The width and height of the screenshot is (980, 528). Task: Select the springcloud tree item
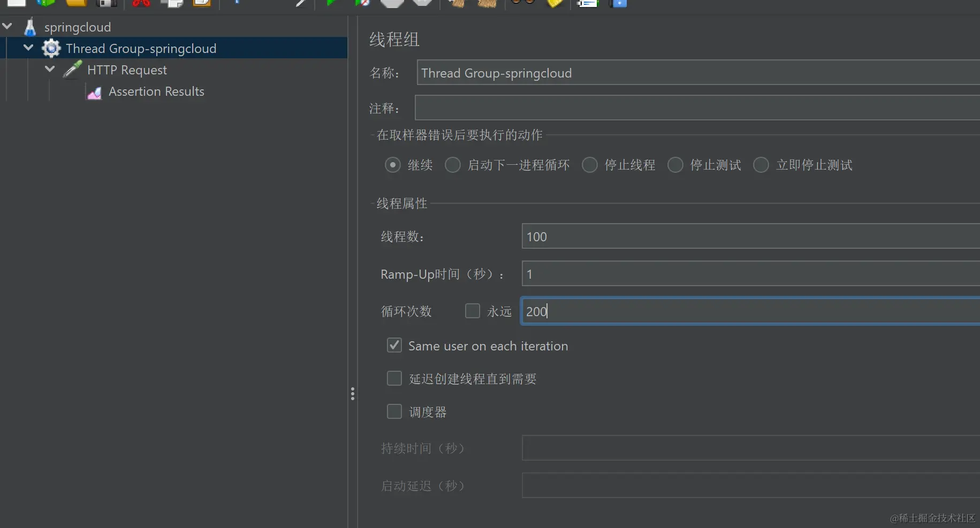(x=78, y=27)
